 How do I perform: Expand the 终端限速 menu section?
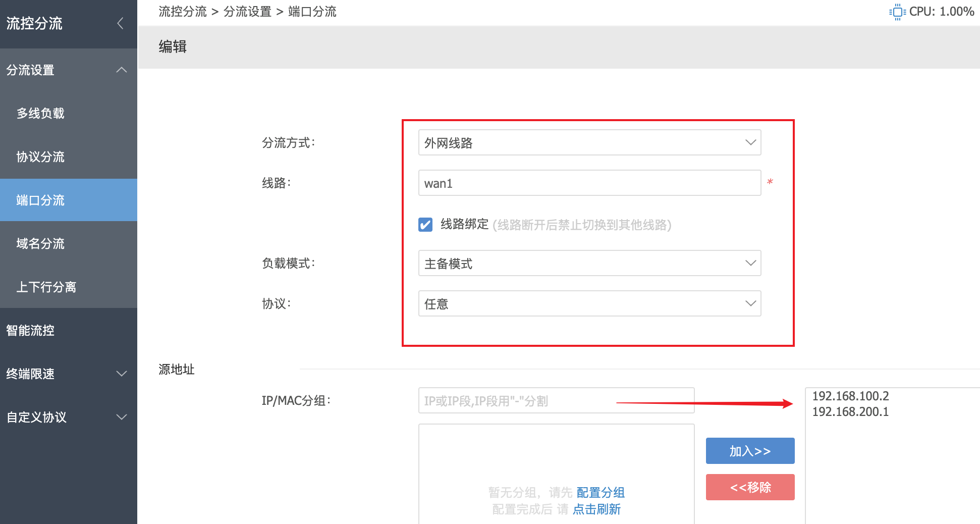tap(121, 374)
